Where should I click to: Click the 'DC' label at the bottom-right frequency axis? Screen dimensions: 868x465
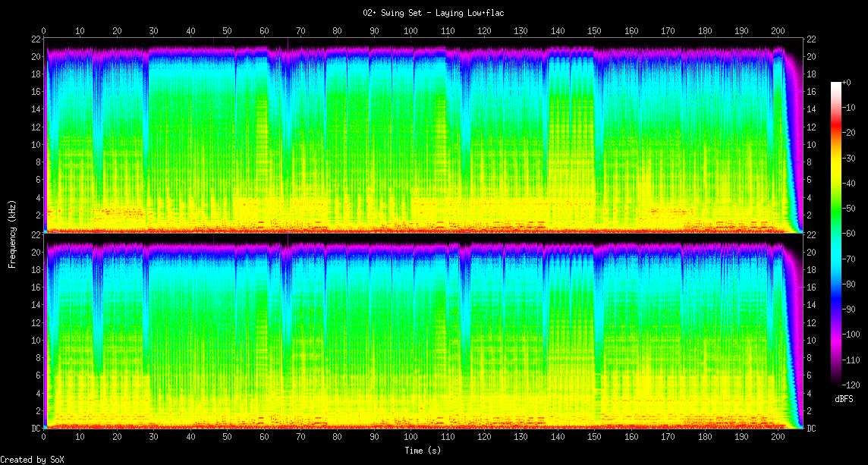pyautogui.click(x=813, y=429)
